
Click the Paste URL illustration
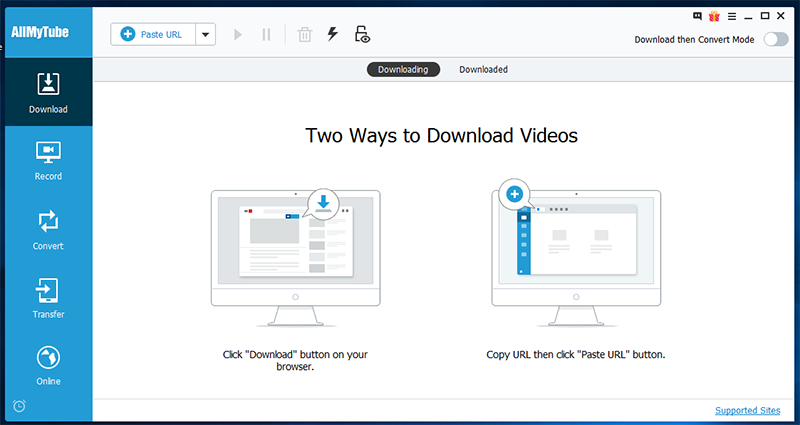(x=576, y=253)
